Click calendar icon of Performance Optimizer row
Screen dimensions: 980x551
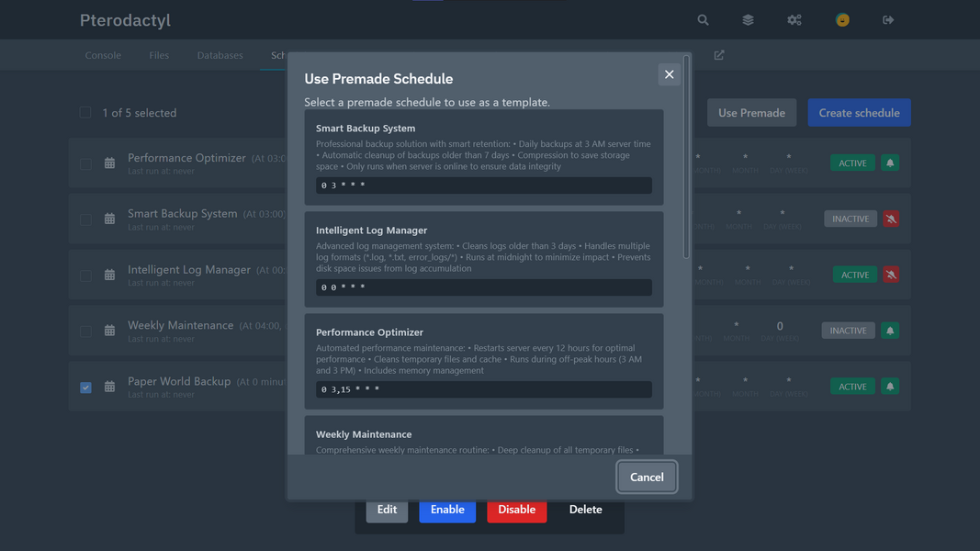point(109,163)
